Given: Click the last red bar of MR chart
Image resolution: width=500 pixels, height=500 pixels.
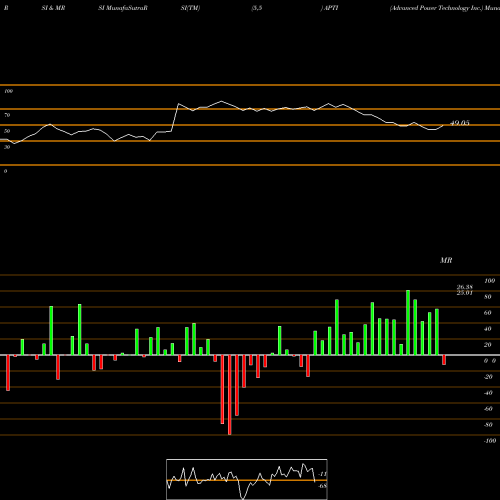Looking at the screenshot, I should [x=444, y=360].
